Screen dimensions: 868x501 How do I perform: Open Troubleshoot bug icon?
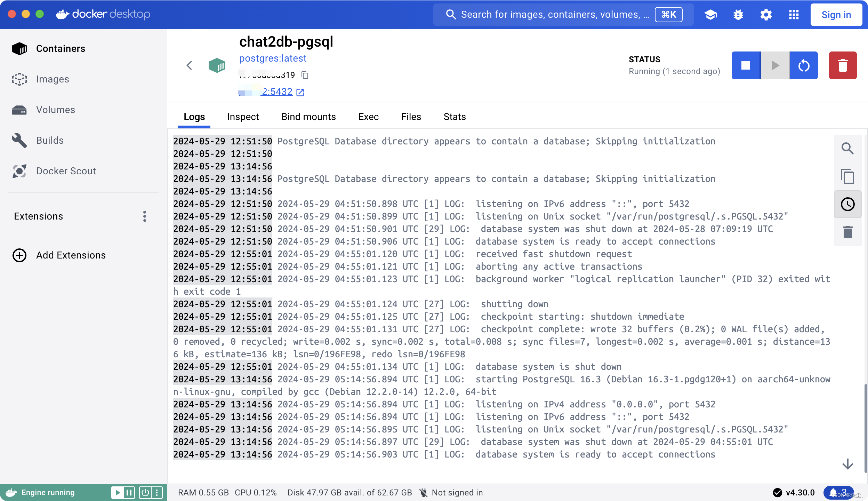tap(738, 15)
